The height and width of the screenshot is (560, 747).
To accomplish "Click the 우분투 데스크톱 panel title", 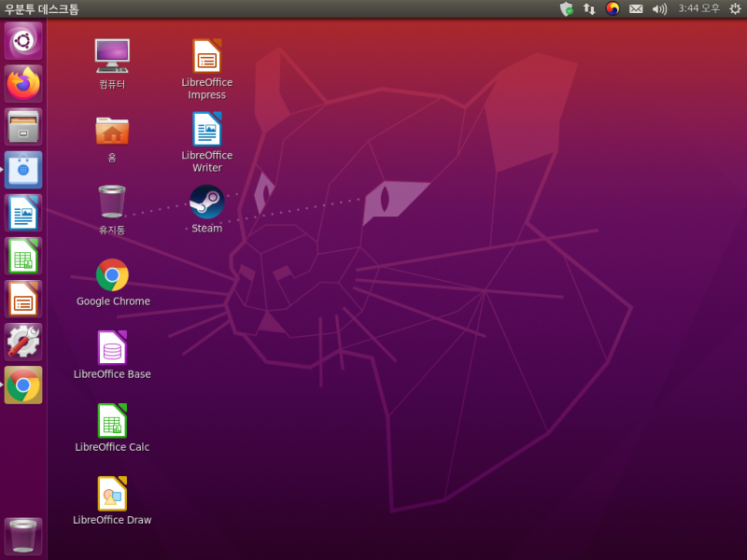I will 42,9.
